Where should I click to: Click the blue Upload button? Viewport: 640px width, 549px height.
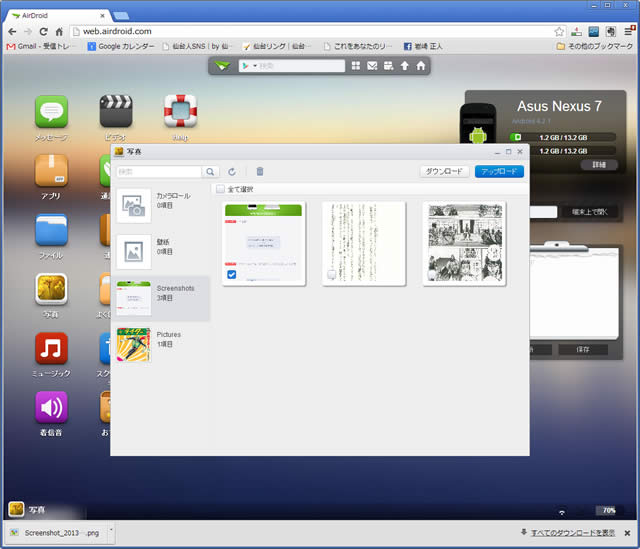click(499, 171)
